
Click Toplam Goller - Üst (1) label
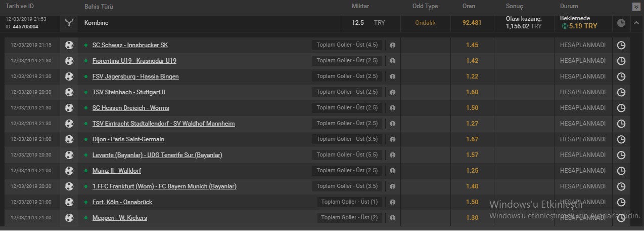point(350,202)
